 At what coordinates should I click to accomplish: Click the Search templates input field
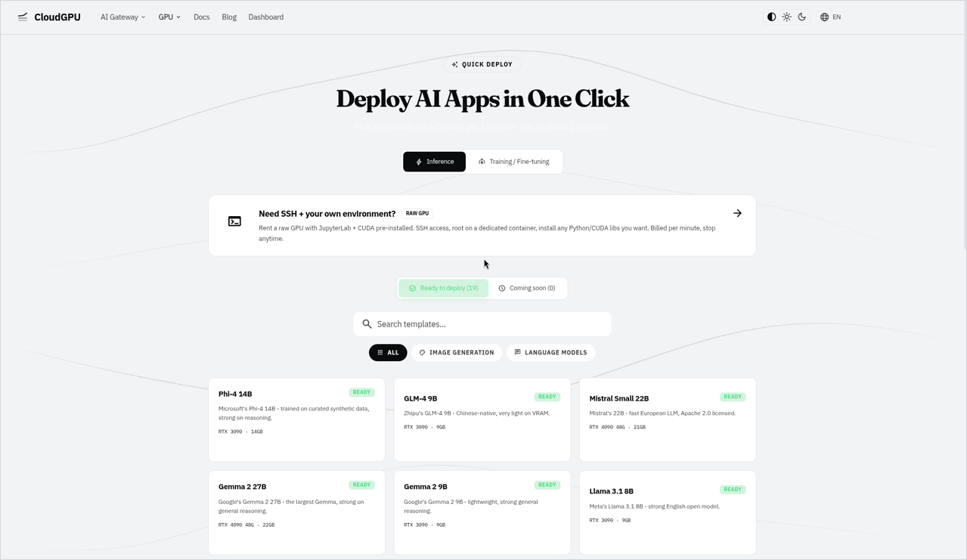(x=482, y=324)
